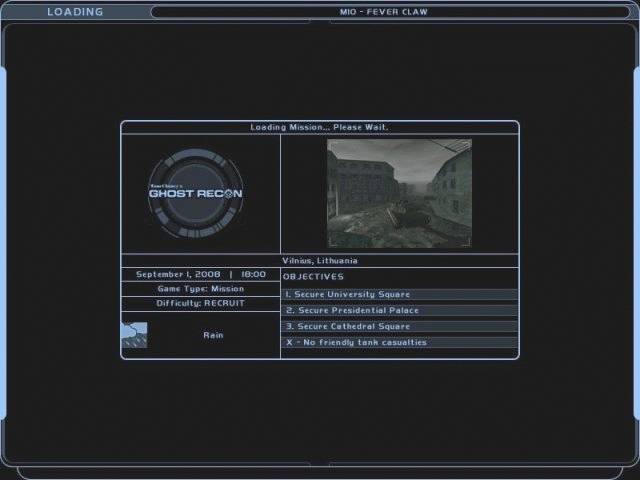The height and width of the screenshot is (480, 640).
Task: Click the OBJECTIVES heading
Action: tap(313, 277)
